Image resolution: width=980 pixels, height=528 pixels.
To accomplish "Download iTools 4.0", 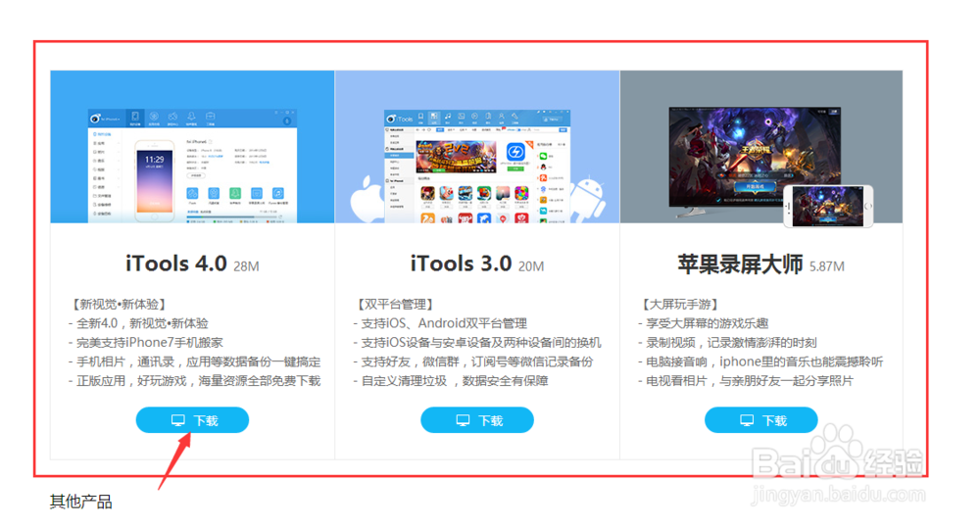I will pyautogui.click(x=192, y=420).
